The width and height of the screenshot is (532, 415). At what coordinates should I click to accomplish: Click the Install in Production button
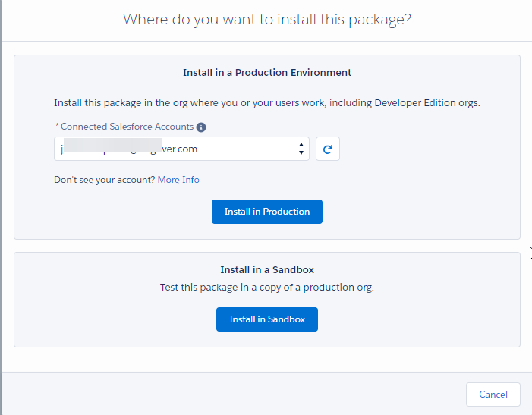[267, 212]
